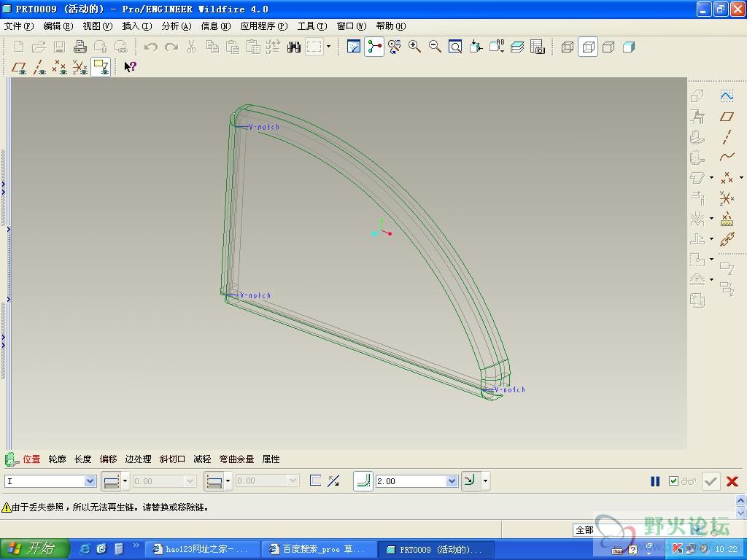747x560 pixels.
Task: Open the 工具(T) menu
Action: click(312, 26)
